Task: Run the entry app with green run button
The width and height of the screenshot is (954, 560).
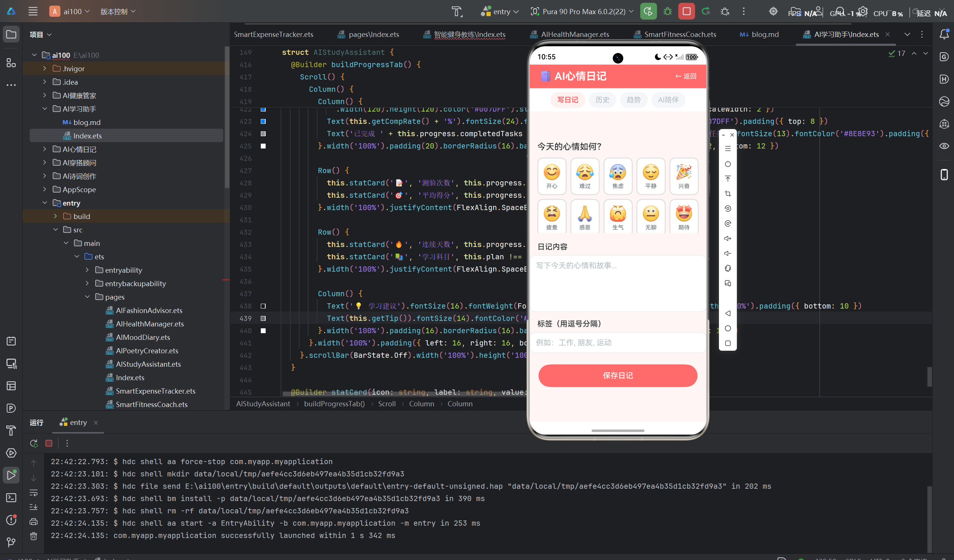Action: click(648, 11)
